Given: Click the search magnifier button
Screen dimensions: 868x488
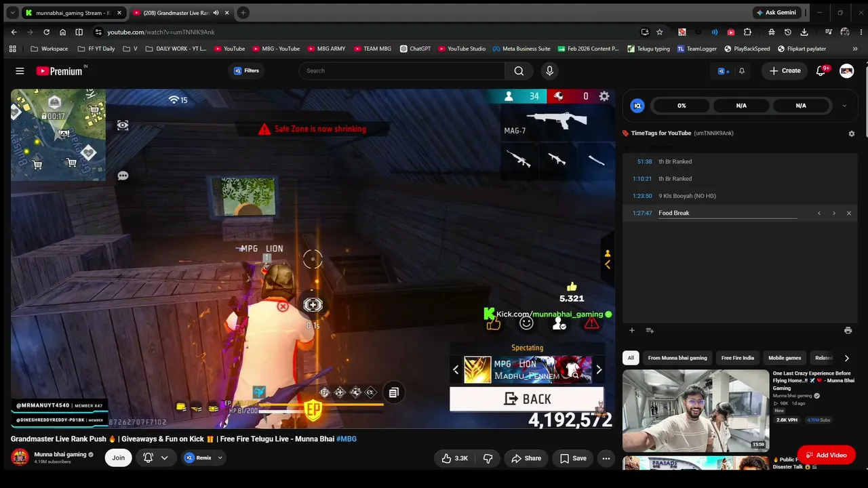Looking at the screenshot, I should point(519,70).
